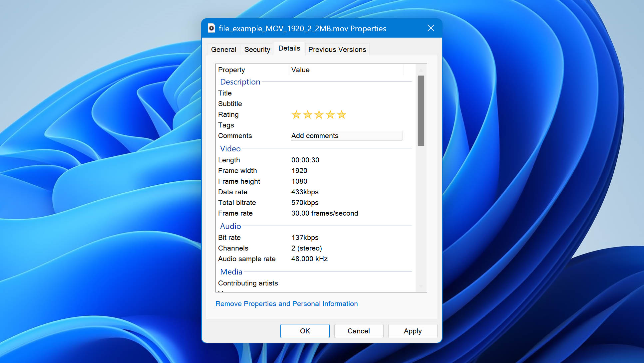Switch to the General tab
644x363 pixels.
click(x=223, y=49)
